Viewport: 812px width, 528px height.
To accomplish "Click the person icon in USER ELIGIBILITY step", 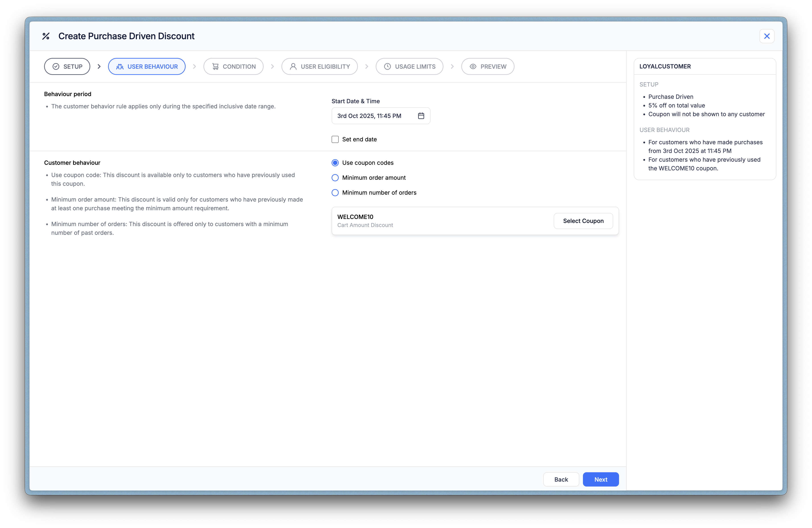I will [293, 66].
